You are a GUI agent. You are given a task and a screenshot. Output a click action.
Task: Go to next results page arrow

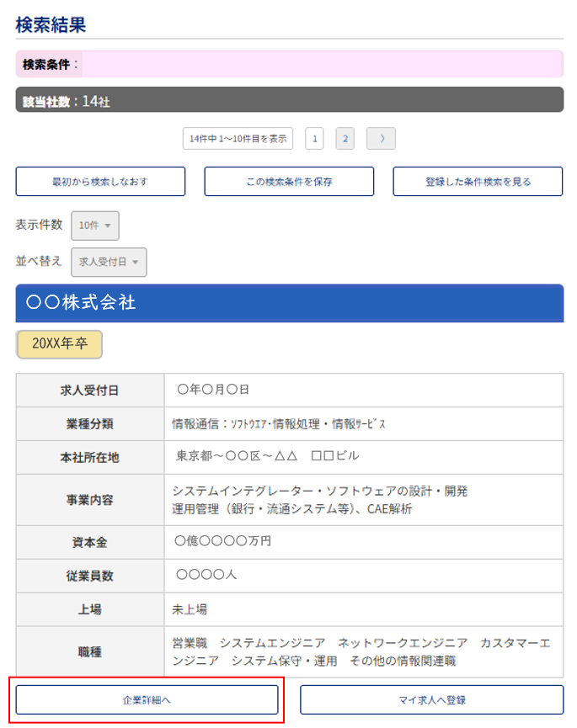click(381, 139)
